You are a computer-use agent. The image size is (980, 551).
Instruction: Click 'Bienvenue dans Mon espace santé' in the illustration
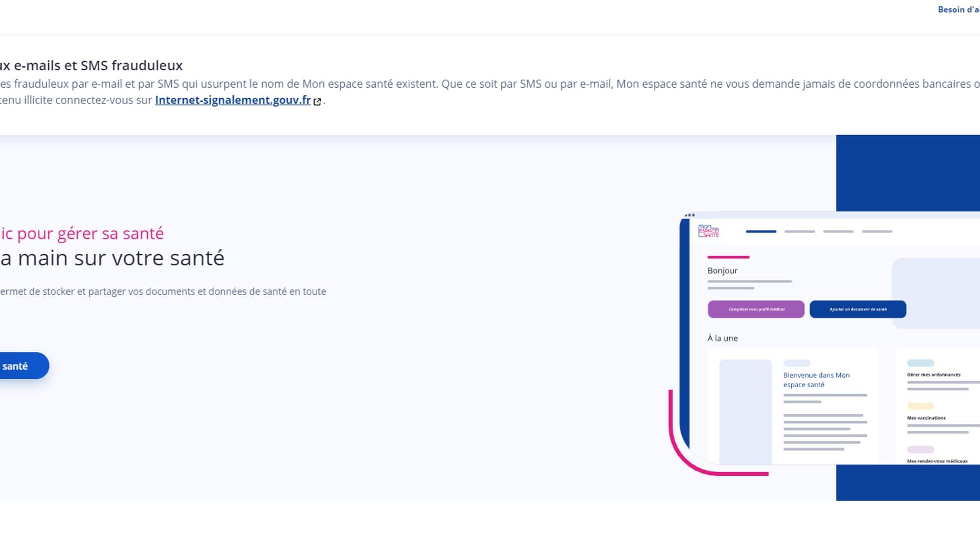coord(817,380)
